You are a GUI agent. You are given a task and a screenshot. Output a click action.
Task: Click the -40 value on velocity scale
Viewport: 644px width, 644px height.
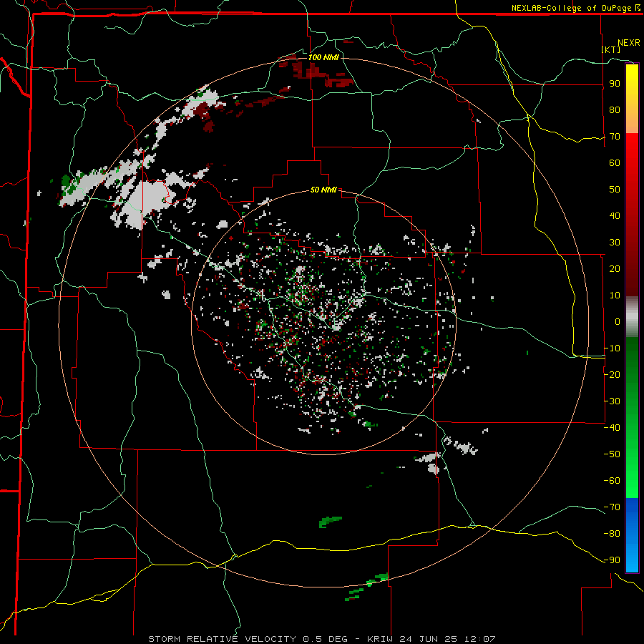click(612, 428)
